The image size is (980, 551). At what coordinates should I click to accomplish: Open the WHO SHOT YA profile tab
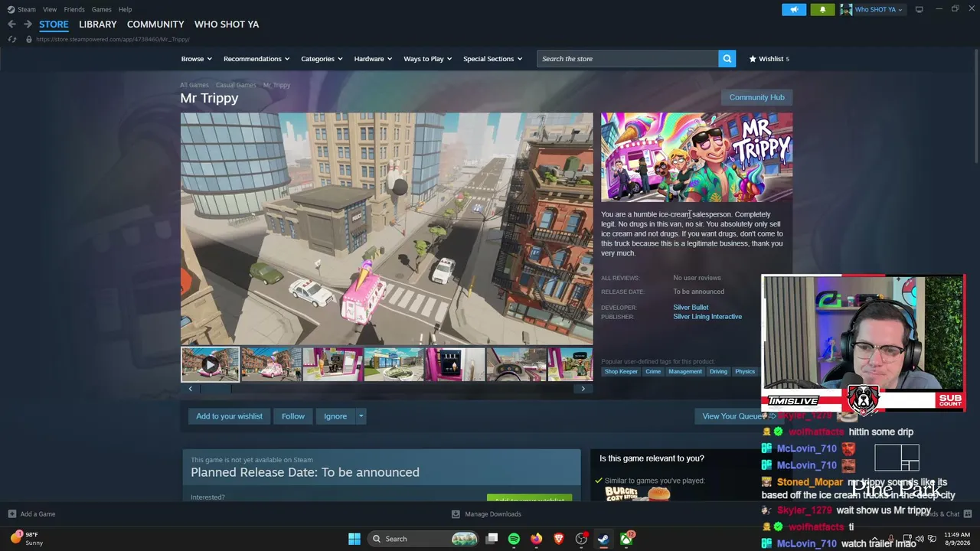coord(227,24)
